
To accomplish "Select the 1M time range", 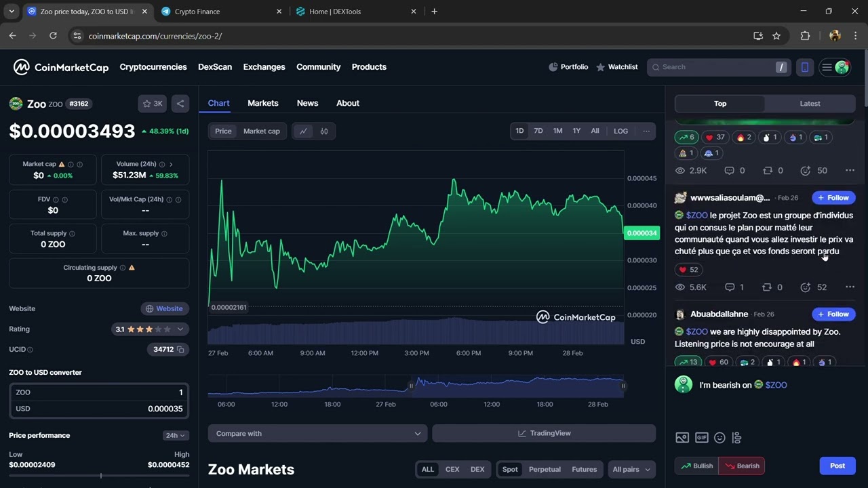I will [557, 131].
